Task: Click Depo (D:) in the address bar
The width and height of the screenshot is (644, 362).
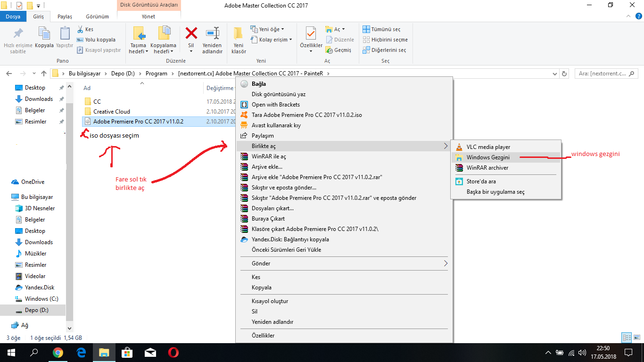Action: coord(122,74)
